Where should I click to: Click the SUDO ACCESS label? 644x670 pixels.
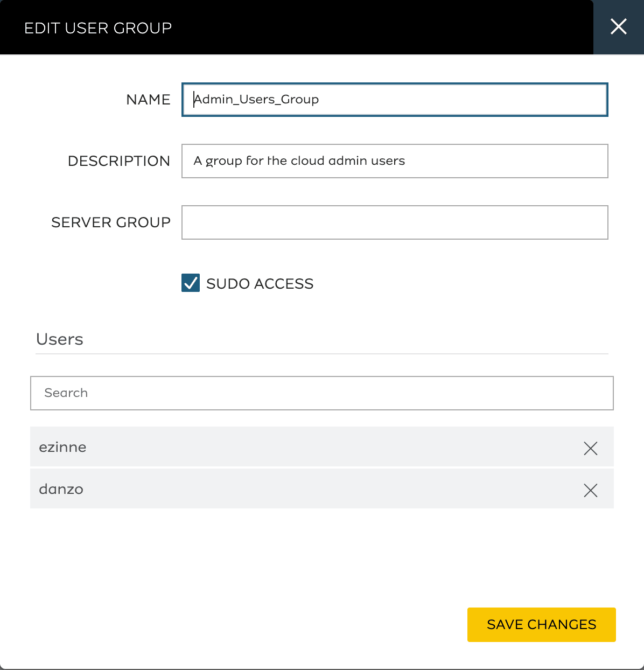(x=260, y=284)
